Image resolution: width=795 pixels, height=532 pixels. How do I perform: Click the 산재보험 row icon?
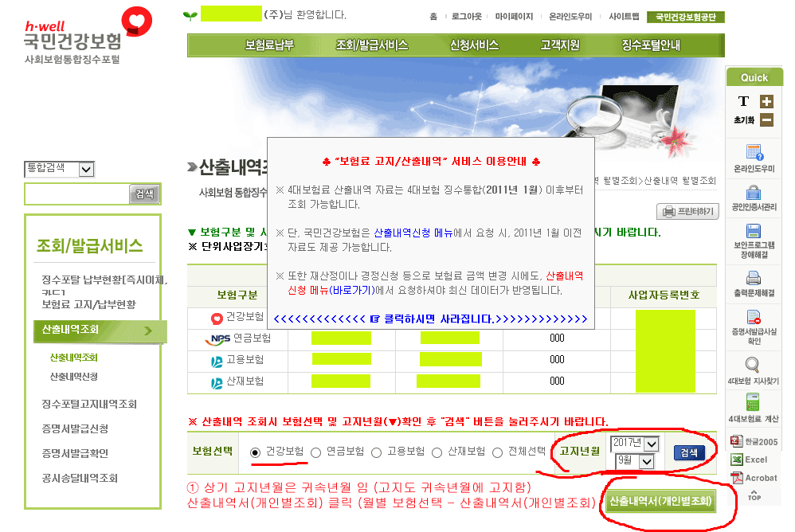[217, 383]
